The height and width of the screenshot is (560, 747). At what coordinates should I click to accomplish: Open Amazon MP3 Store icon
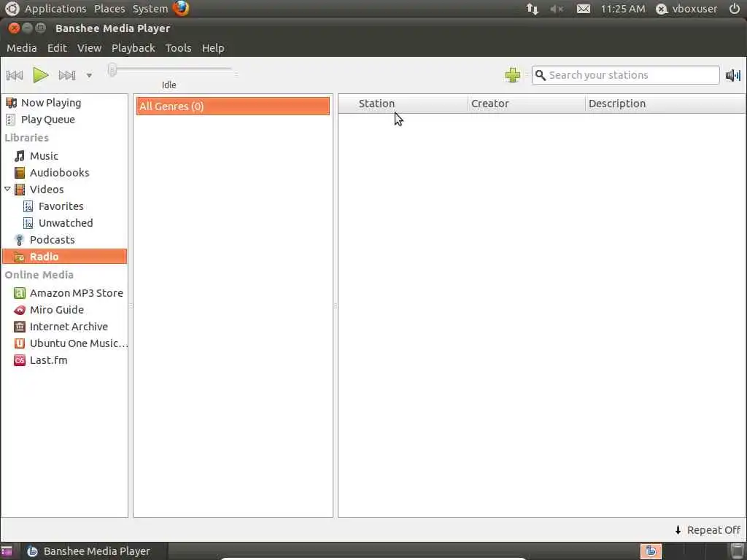pyautogui.click(x=20, y=293)
